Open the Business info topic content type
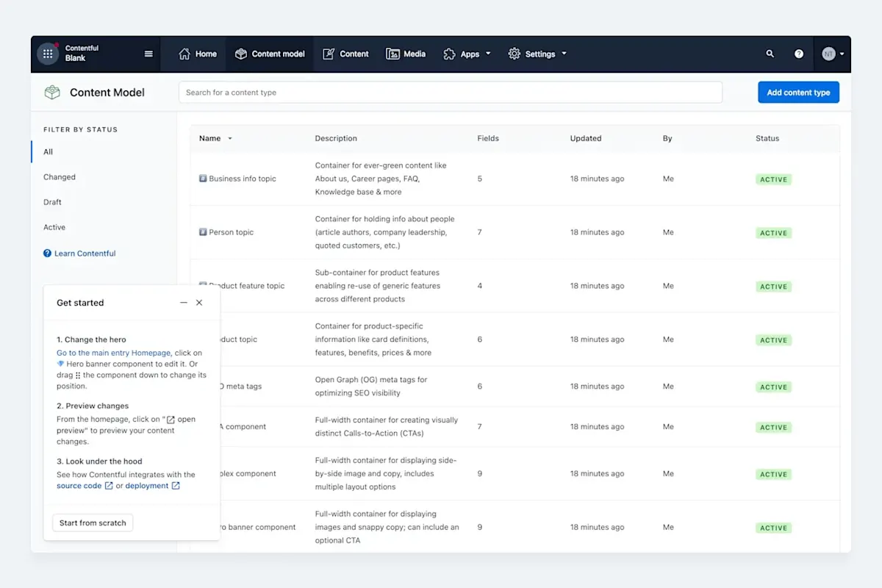882x588 pixels. pyautogui.click(x=243, y=179)
